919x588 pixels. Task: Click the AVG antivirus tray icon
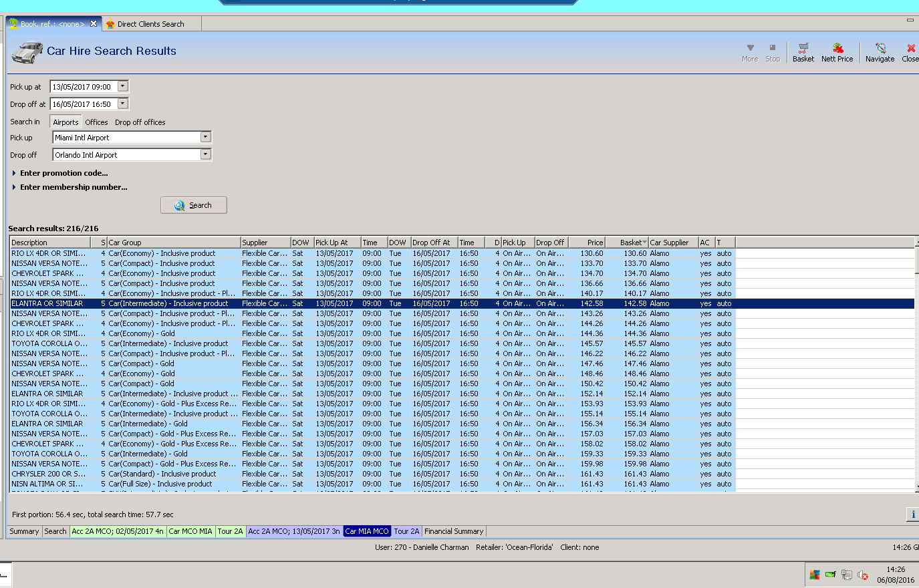[x=814, y=575]
